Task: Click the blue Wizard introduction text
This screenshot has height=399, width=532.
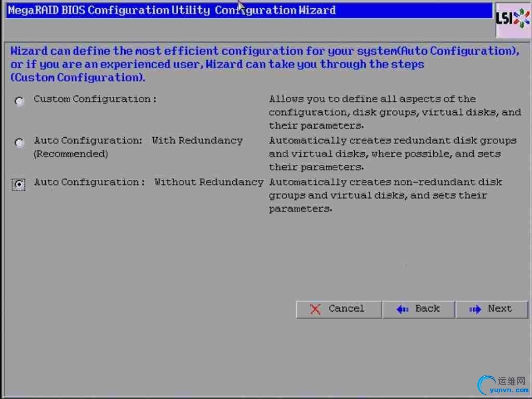Action: click(264, 64)
